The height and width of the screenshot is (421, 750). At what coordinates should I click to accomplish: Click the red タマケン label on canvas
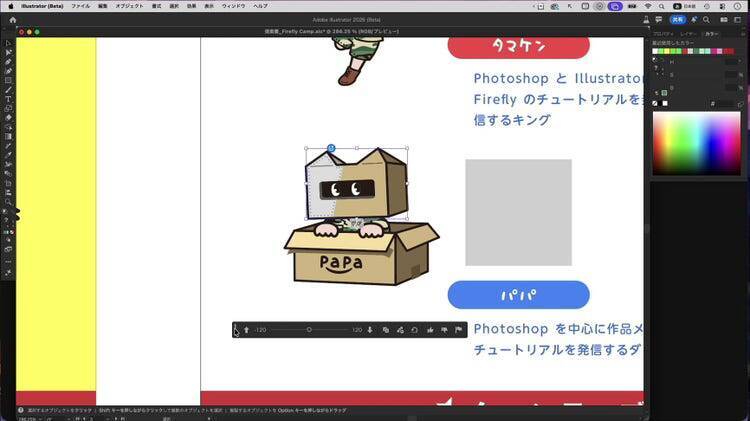(518, 46)
